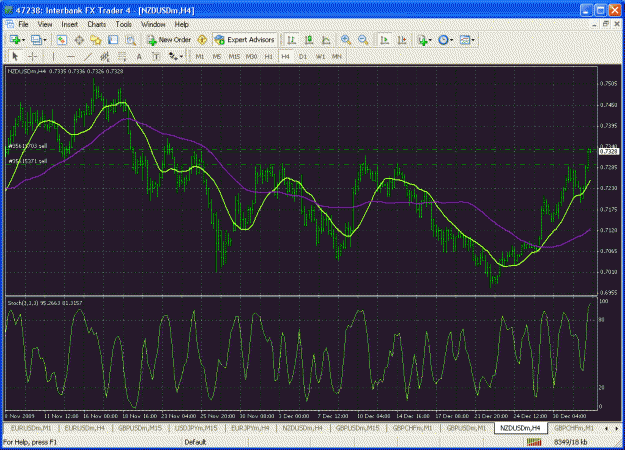Switch timeframe to M1
This screenshot has height=450, width=625.
[200, 57]
